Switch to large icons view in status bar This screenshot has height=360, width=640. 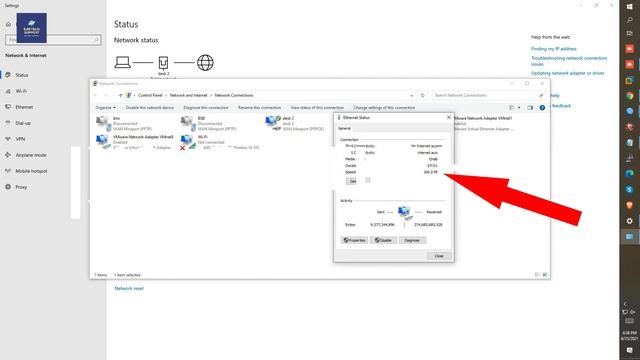(545, 275)
